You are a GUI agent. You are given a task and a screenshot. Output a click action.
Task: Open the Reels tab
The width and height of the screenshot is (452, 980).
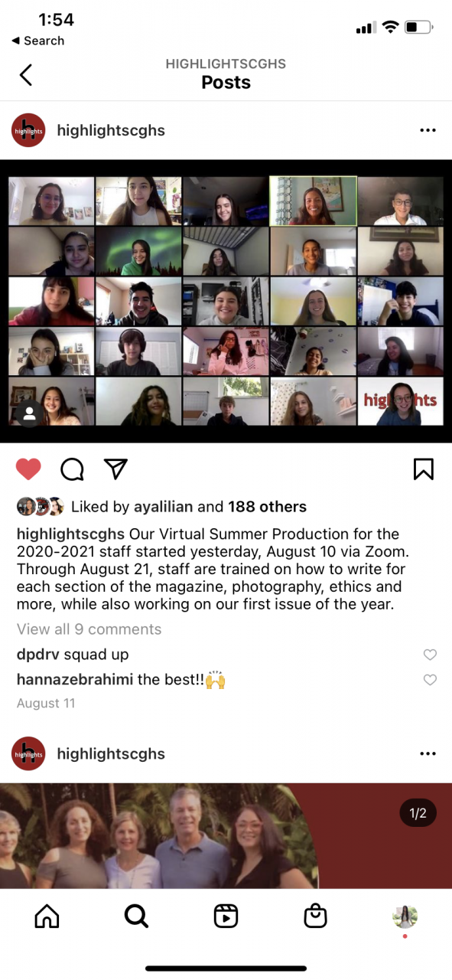coord(226,916)
